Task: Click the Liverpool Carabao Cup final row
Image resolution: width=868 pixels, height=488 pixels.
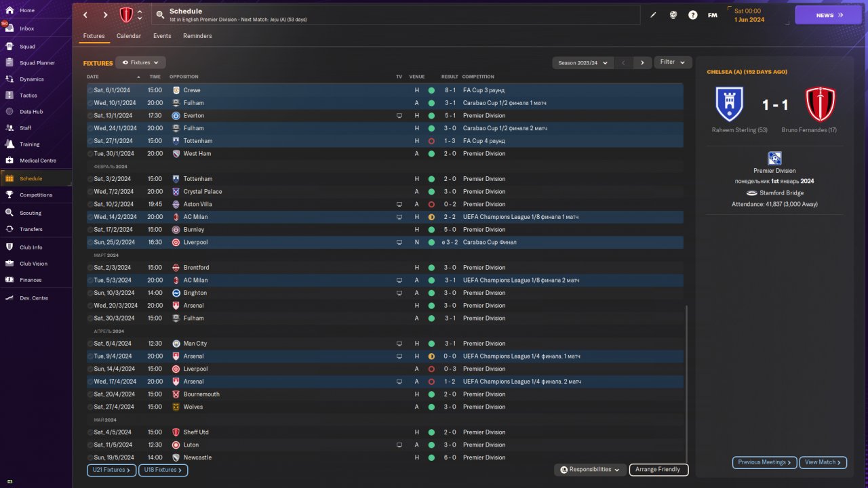Action: [x=385, y=242]
